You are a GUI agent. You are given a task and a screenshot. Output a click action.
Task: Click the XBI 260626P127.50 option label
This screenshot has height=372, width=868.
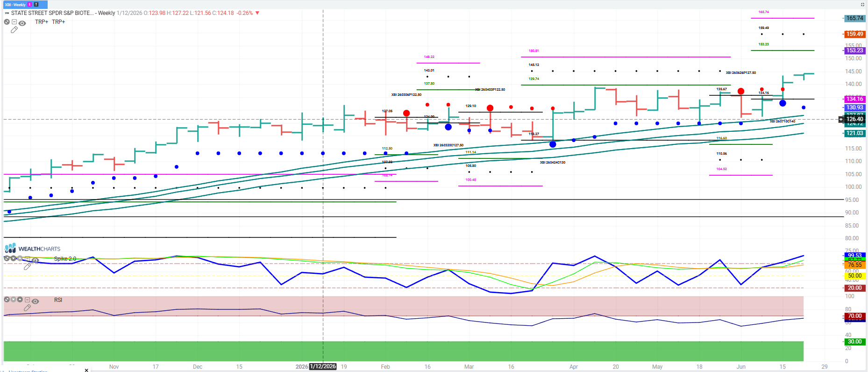741,73
